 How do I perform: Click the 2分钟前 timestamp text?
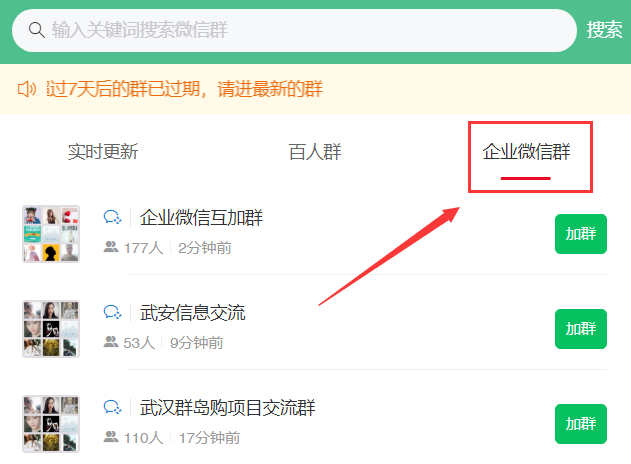(205, 248)
